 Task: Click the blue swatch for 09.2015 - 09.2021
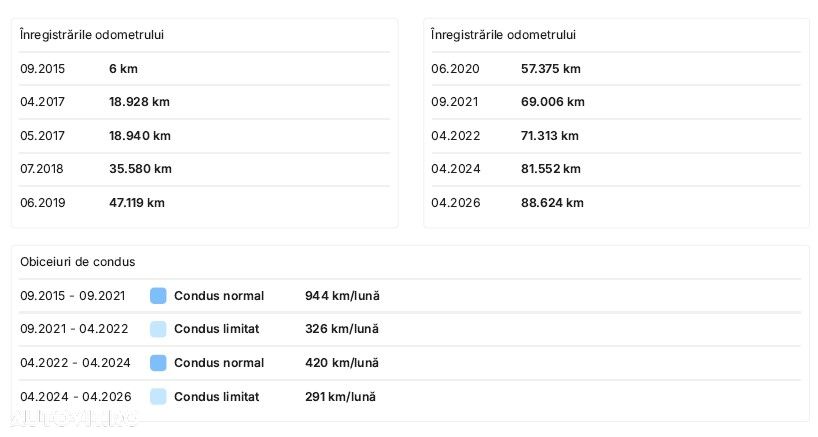click(158, 296)
